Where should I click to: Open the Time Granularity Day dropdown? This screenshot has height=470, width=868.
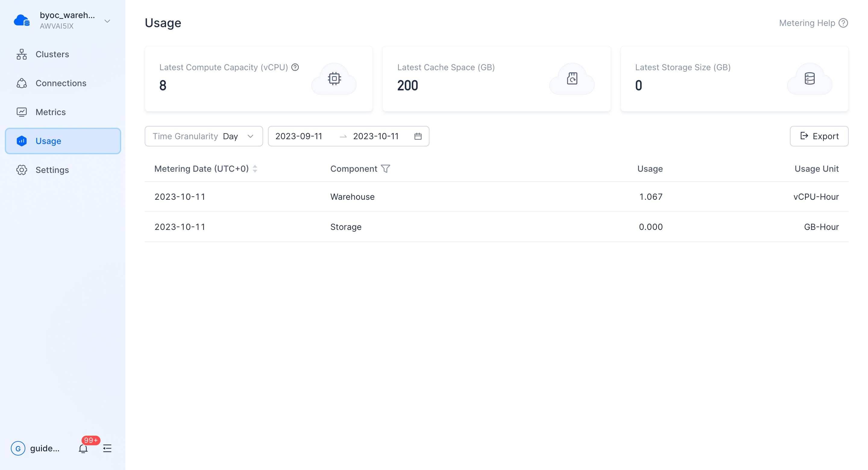(204, 136)
